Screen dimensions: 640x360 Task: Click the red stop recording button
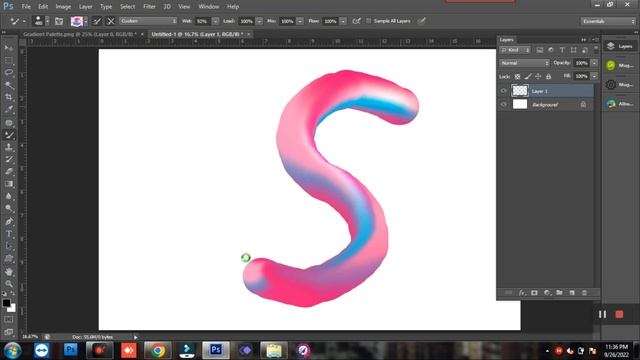620,314
